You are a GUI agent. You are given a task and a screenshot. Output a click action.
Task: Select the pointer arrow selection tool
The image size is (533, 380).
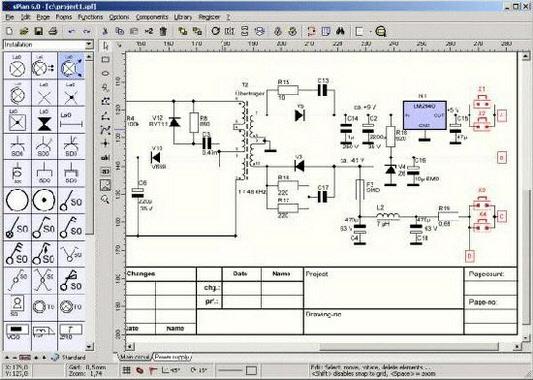(105, 46)
